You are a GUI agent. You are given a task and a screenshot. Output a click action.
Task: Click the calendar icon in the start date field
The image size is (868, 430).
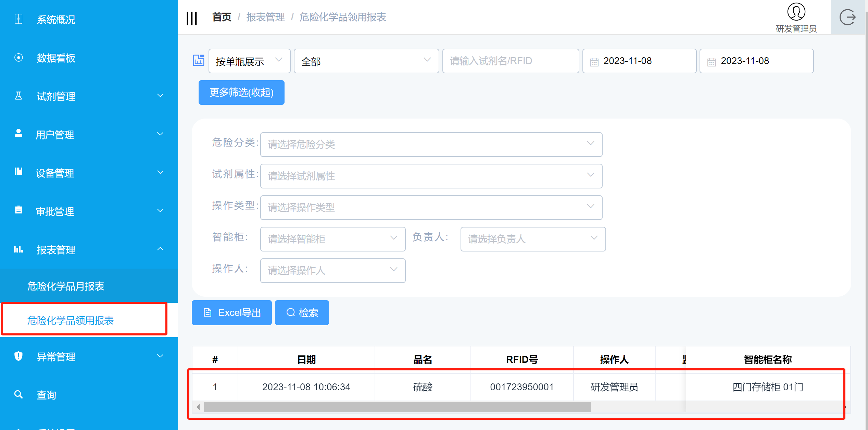[x=594, y=62]
